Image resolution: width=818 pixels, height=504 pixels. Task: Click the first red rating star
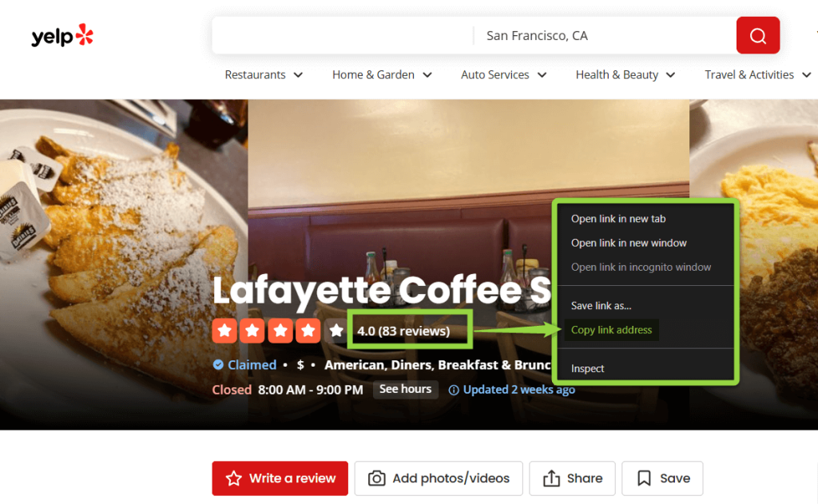tap(224, 329)
